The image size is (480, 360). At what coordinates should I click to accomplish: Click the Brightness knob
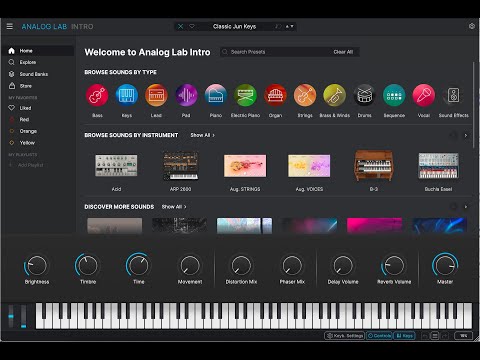(37, 266)
